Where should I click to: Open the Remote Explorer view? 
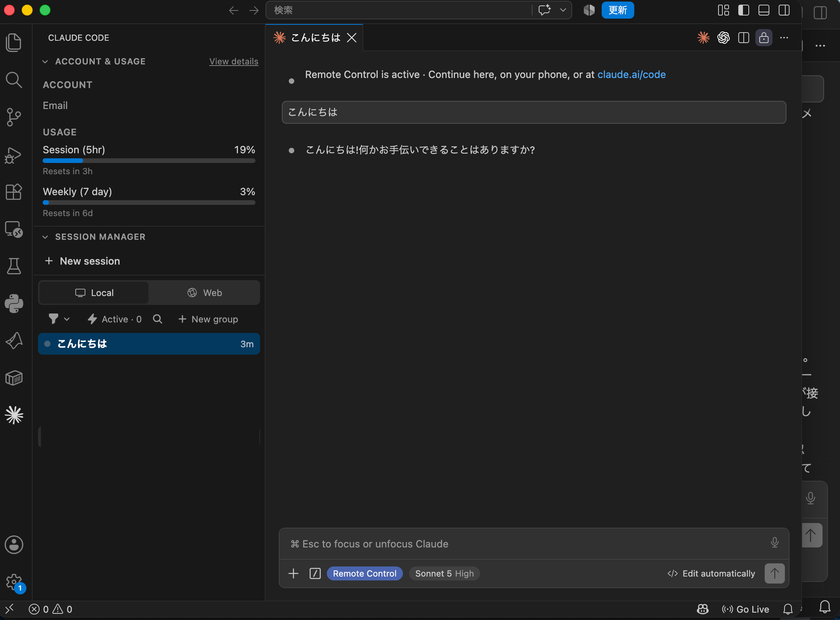coord(14,229)
